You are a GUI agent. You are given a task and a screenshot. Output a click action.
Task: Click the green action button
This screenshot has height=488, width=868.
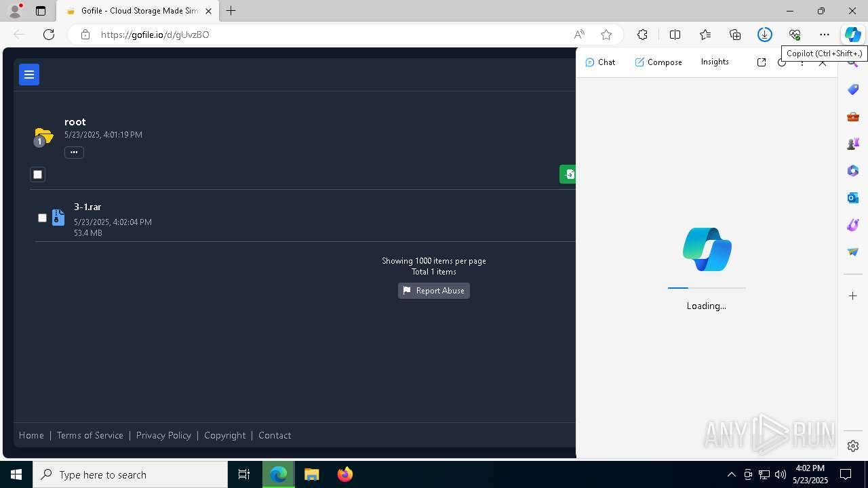pos(568,174)
